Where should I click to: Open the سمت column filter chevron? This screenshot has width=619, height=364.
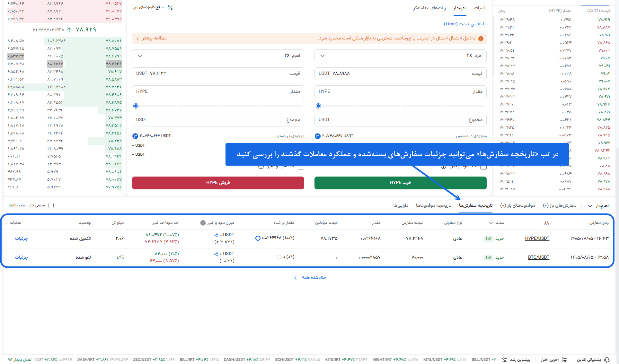tap(491, 223)
